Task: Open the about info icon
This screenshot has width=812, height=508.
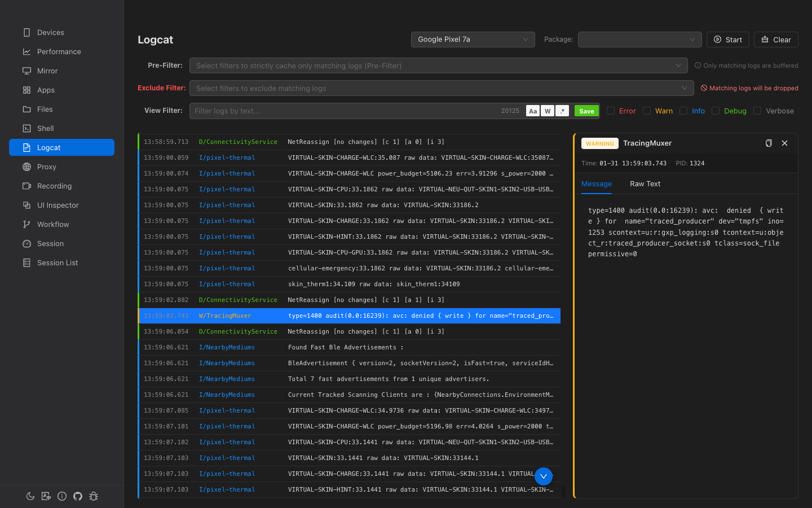Action: tap(62, 496)
